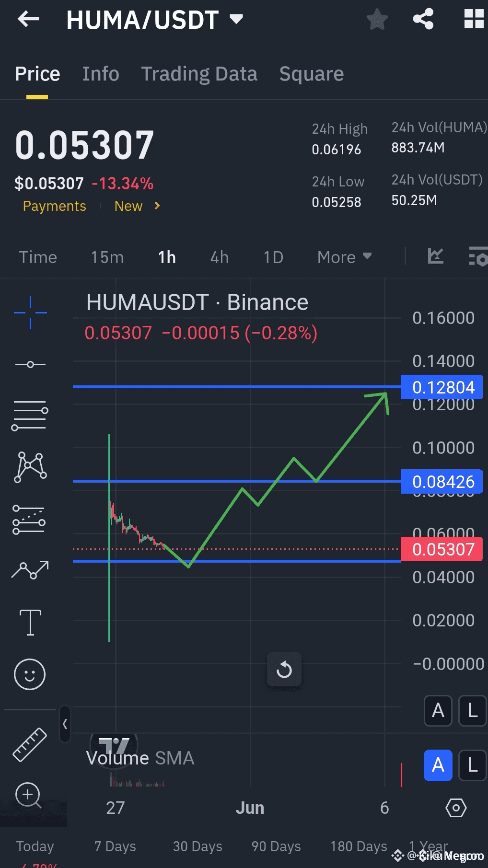Screen dimensions: 488x868
Task: Tap the red 0.05307 current price label
Action: (442, 549)
